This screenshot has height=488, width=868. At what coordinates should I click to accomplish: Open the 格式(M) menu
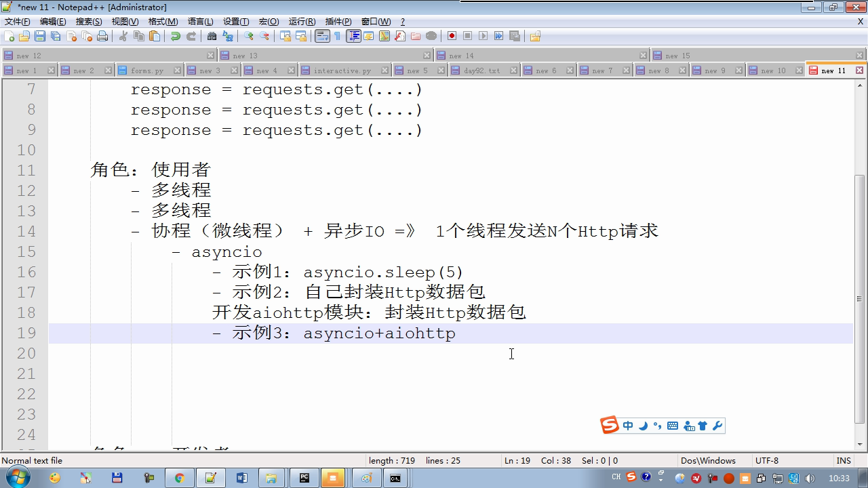(x=163, y=22)
